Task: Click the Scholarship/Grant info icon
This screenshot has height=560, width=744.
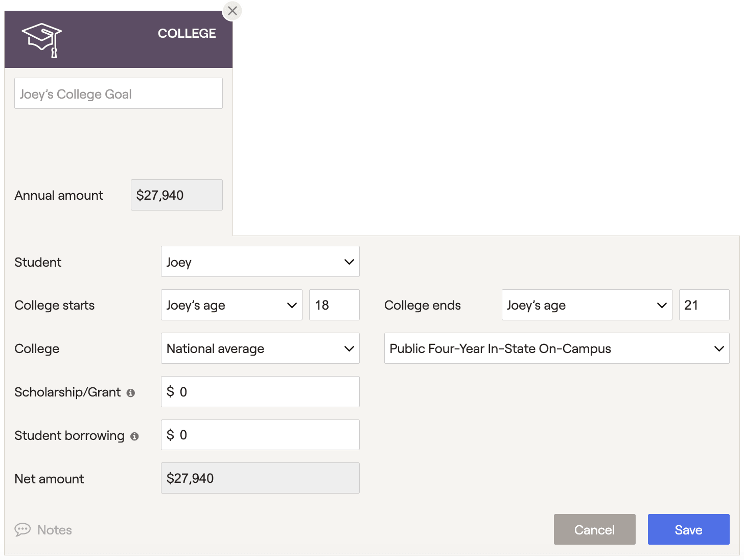Action: [x=131, y=393]
